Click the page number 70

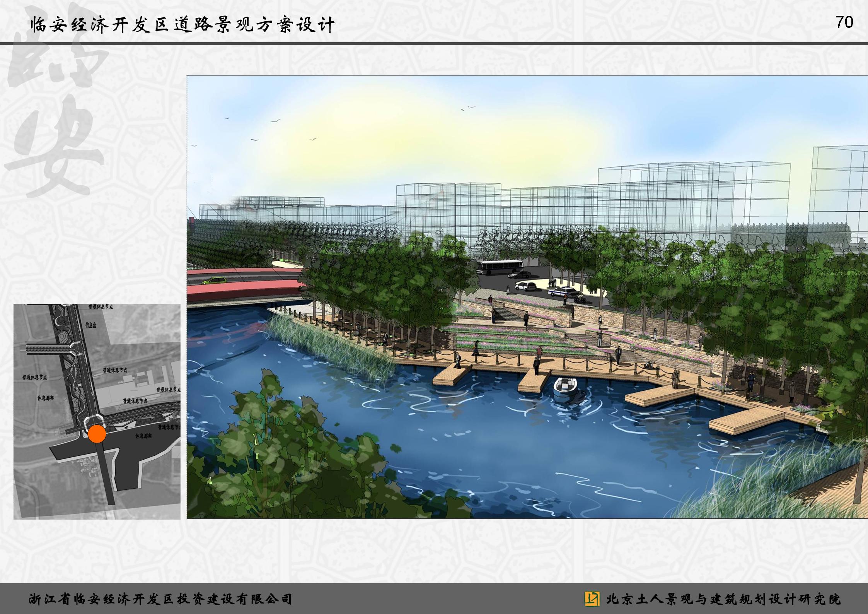[x=844, y=22]
